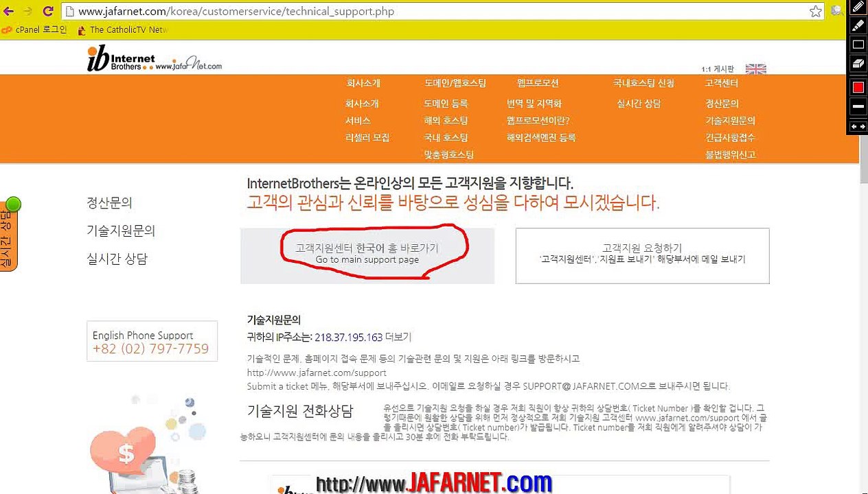Click the IP address 218.37.195.163
Viewport: 868px width, 494px height.
coord(348,338)
